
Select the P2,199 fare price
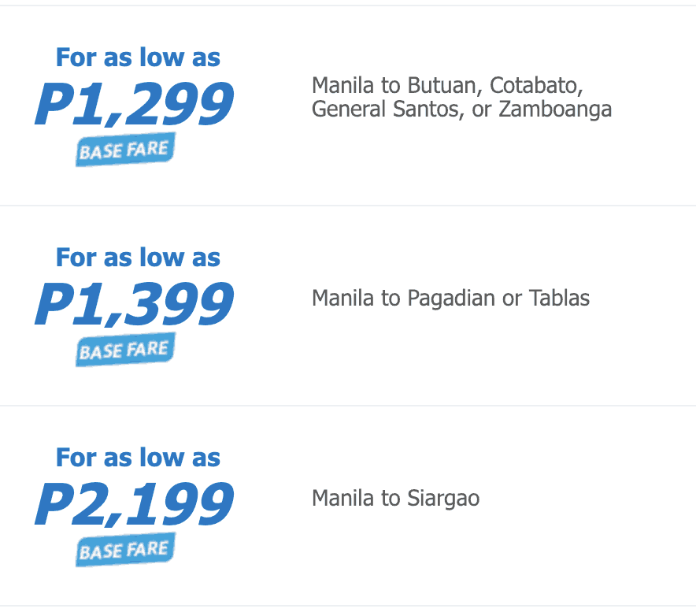tap(134, 505)
